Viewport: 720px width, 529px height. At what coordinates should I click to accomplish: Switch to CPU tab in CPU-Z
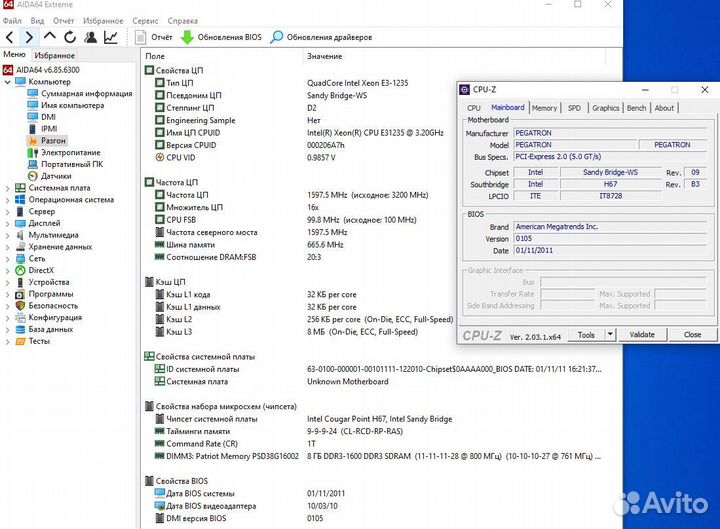pyautogui.click(x=473, y=108)
